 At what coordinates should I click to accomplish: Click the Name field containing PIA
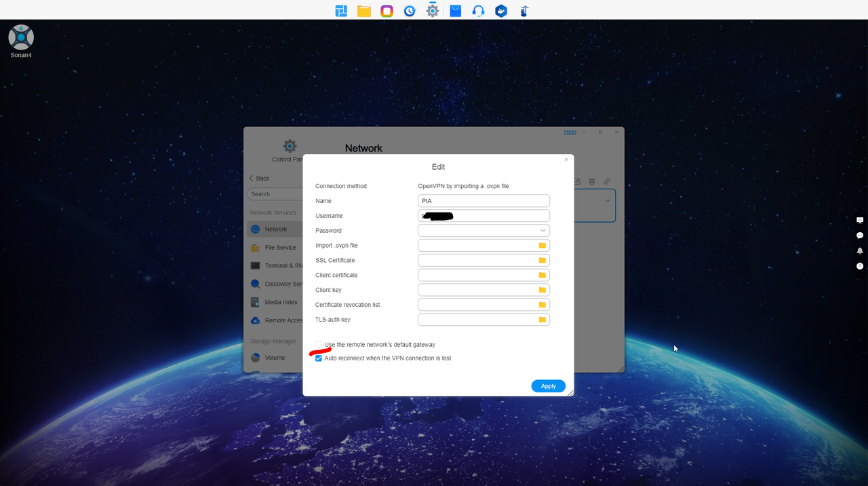point(484,201)
